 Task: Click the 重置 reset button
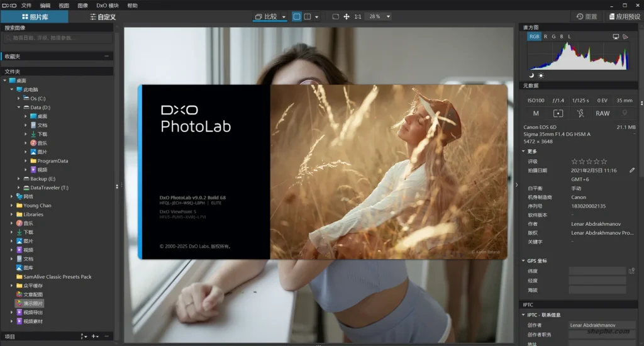click(x=587, y=16)
